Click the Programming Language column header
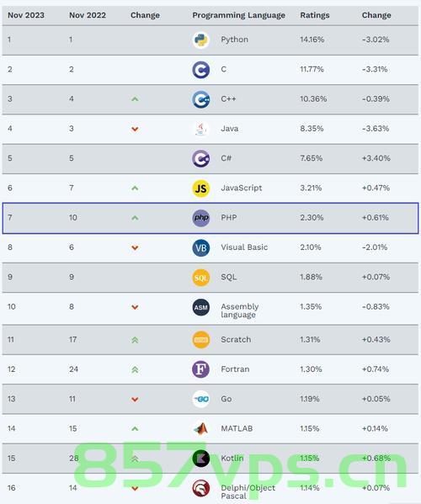This screenshot has width=421, height=504. coord(238,15)
